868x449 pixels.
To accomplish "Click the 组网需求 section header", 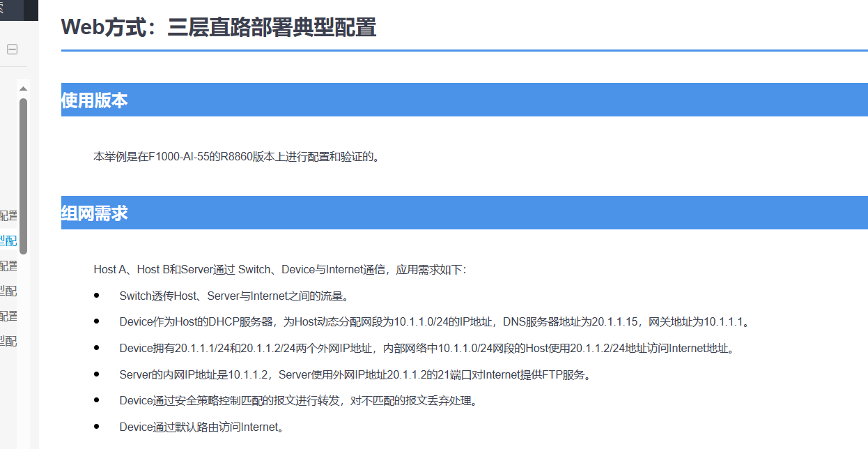I will (464, 213).
